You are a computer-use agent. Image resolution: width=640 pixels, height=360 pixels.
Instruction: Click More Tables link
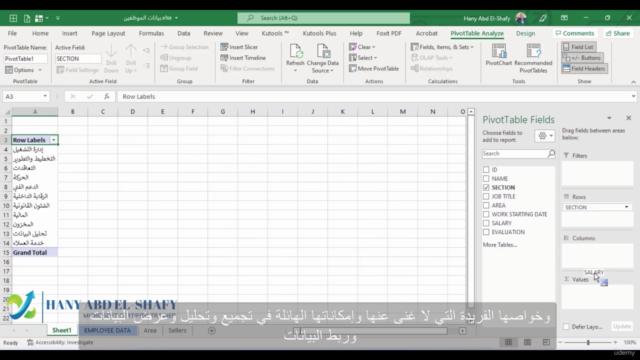pos(500,245)
